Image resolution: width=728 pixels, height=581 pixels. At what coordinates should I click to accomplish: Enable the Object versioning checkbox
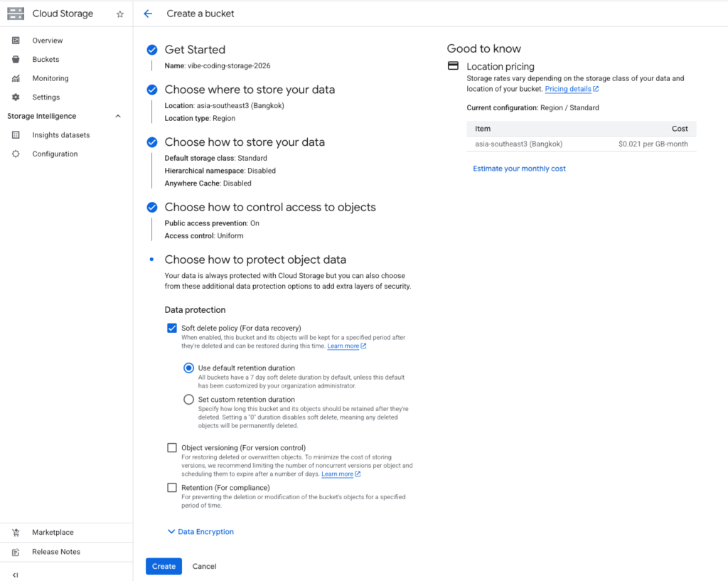[x=172, y=448]
